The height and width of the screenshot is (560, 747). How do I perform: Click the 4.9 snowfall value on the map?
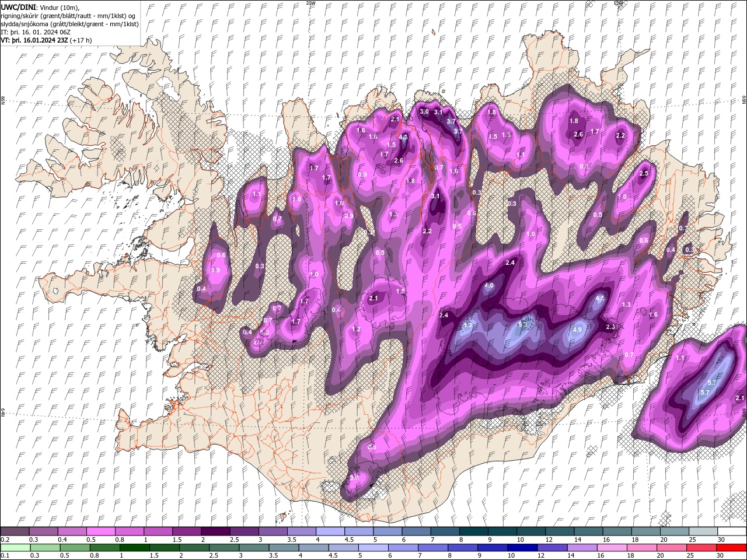(x=578, y=330)
